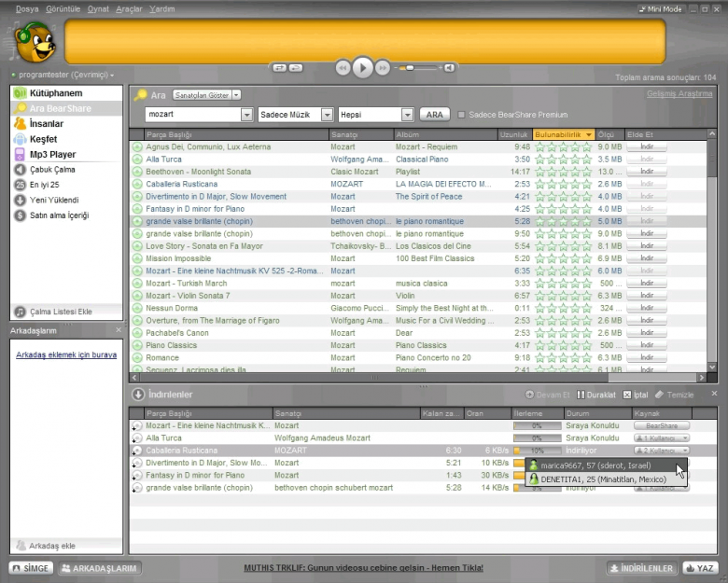Screen dimensions: 728x583
Task: Expand the mozart search term dropdown arrow
Action: [x=247, y=114]
